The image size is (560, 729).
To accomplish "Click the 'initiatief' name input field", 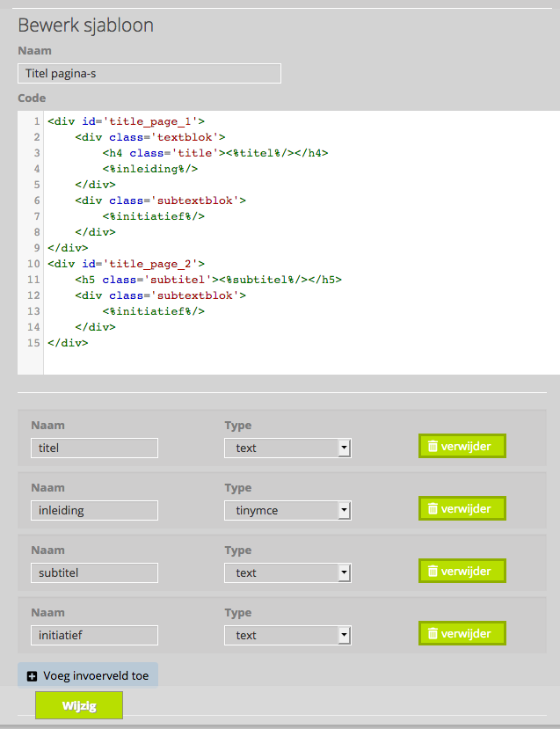I will coord(94,635).
